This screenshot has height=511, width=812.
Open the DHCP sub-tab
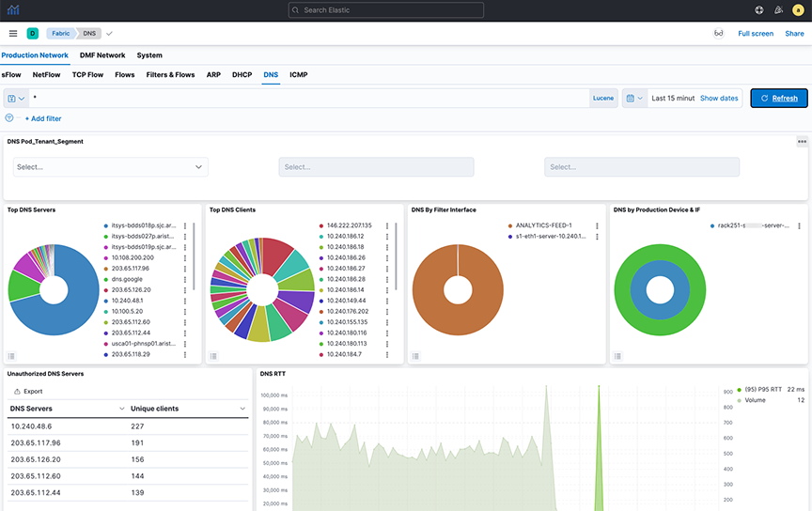pos(242,75)
